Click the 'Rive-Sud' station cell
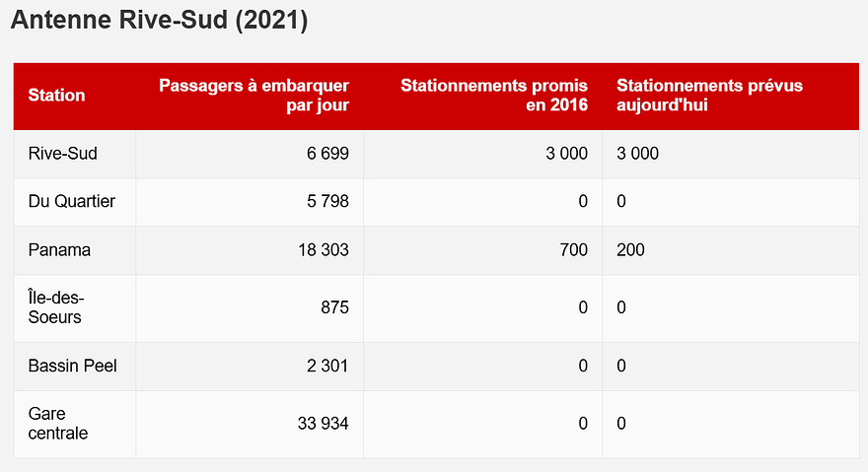868x472 pixels. (x=62, y=154)
